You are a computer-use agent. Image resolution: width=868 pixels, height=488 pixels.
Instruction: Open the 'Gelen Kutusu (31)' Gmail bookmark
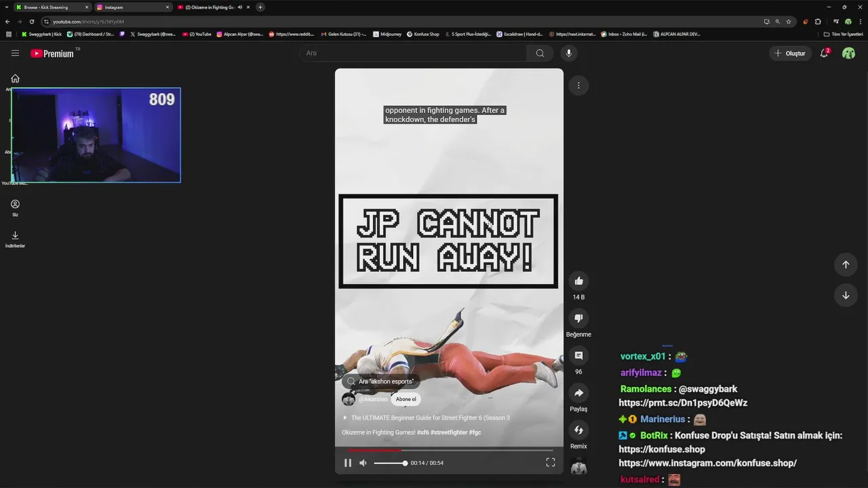coord(343,34)
